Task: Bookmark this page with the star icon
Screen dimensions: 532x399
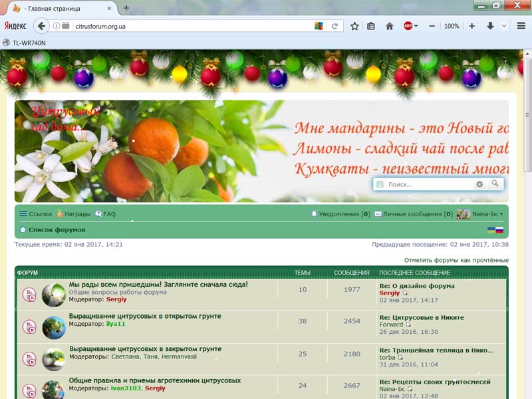Action: click(354, 26)
